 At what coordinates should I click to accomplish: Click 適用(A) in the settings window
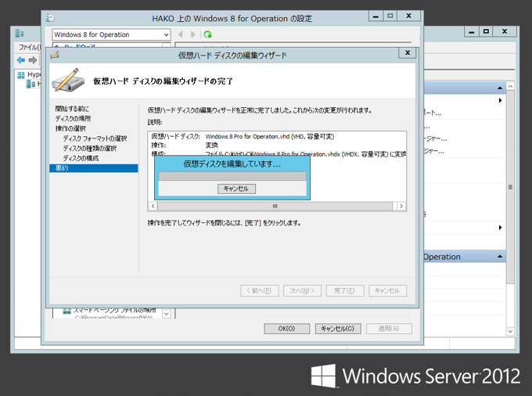pyautogui.click(x=389, y=329)
